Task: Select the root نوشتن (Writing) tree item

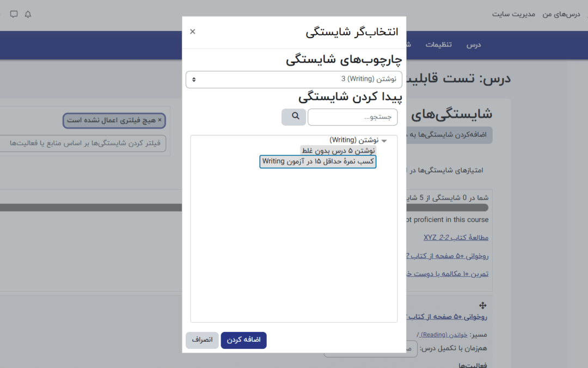Action: pyautogui.click(x=354, y=140)
